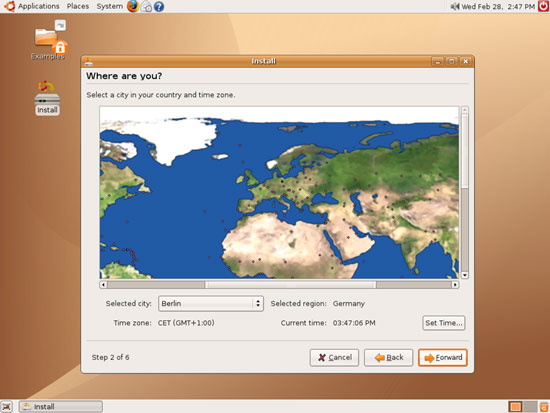
Task: Click Forward to proceed to next step
Action: click(443, 358)
